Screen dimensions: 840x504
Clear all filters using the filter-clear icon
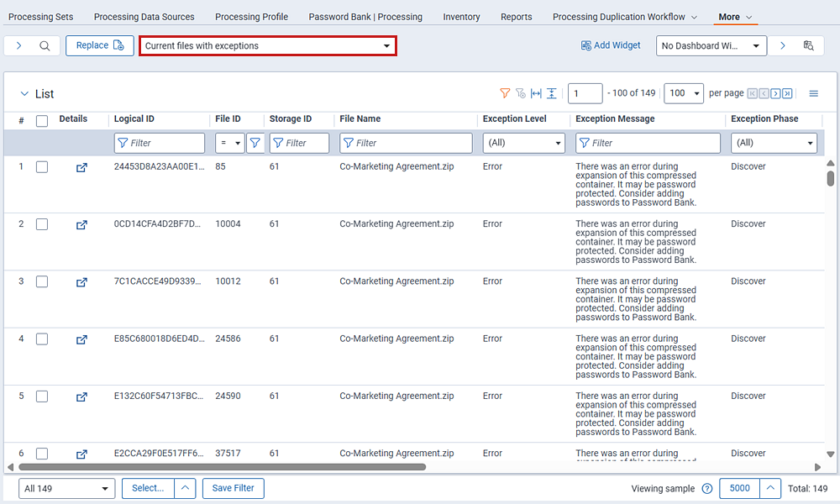522,93
